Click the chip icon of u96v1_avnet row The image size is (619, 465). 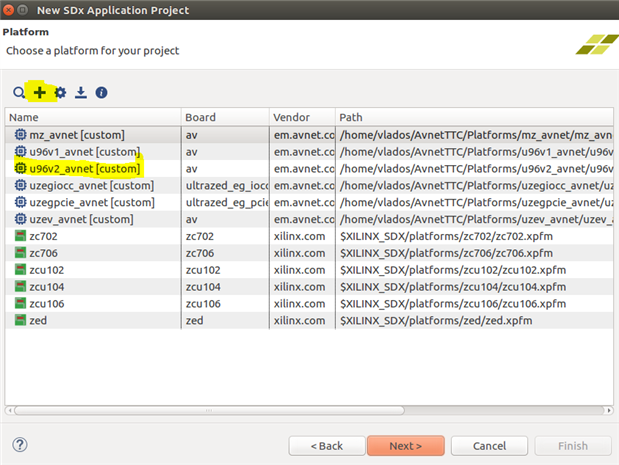coord(21,152)
